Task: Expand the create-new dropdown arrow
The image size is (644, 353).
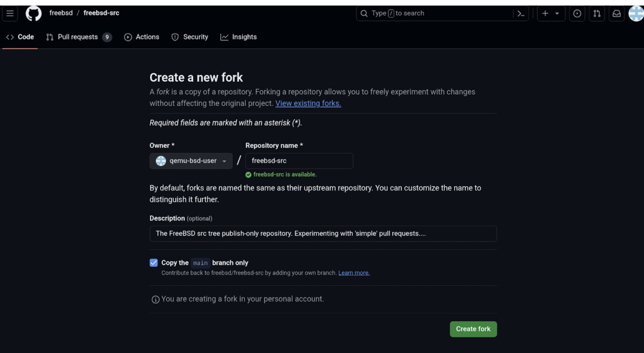Action: point(557,13)
